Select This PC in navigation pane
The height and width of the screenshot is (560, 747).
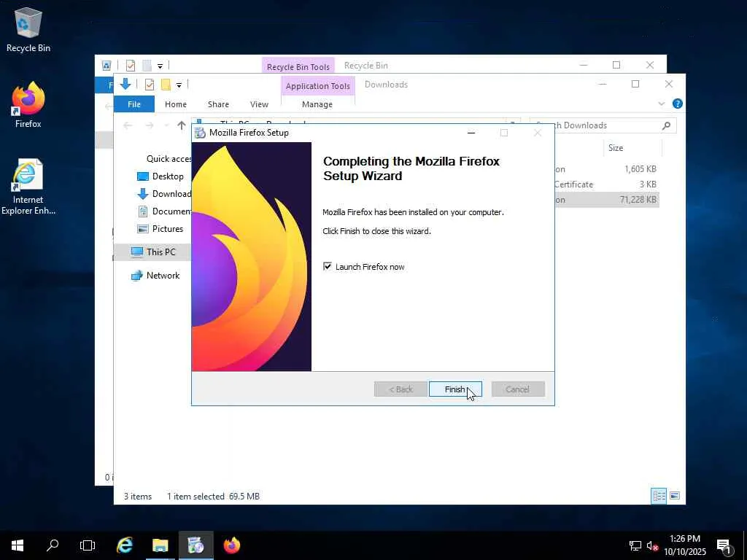pos(153,252)
